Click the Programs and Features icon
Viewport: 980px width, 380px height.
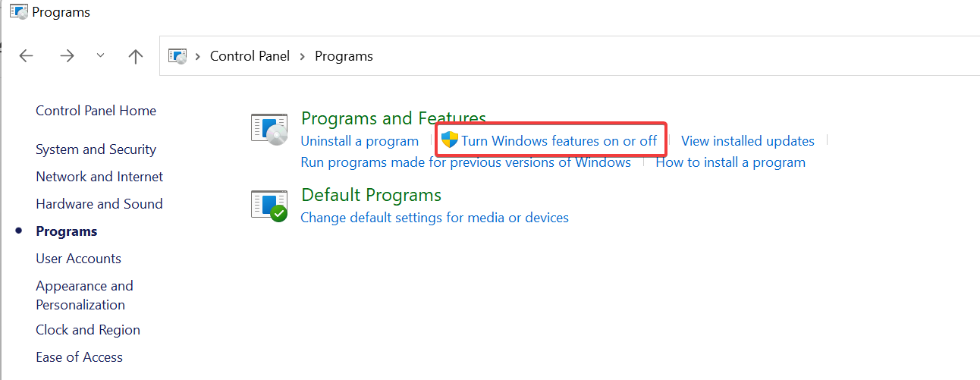point(269,129)
